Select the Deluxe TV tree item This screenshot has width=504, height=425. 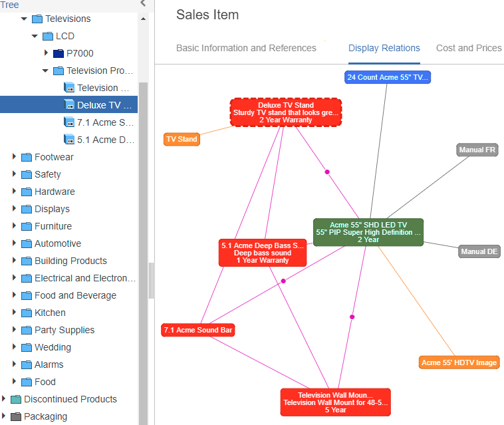pyautogui.click(x=68, y=105)
